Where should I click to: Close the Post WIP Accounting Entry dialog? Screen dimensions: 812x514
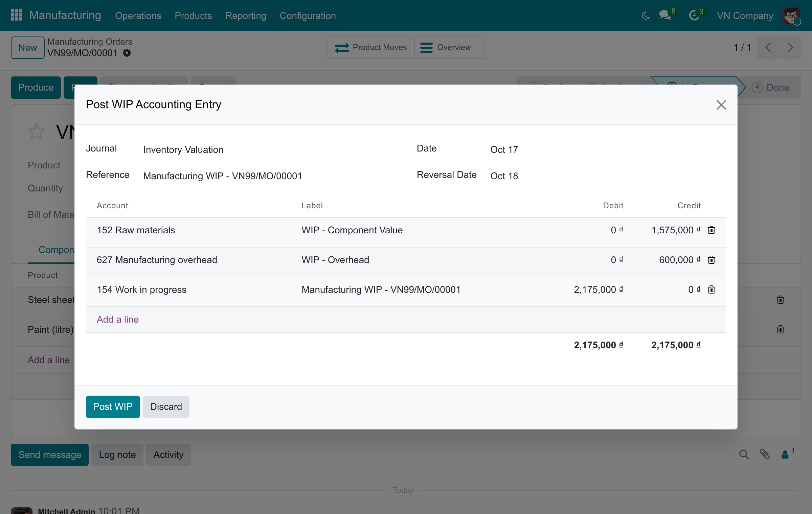pyautogui.click(x=721, y=105)
